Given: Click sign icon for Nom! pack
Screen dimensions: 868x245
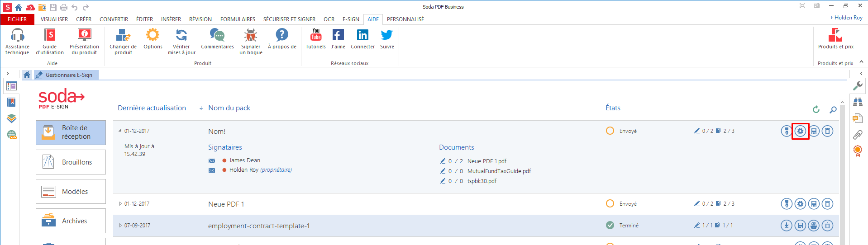Looking at the screenshot, I should tap(787, 131).
